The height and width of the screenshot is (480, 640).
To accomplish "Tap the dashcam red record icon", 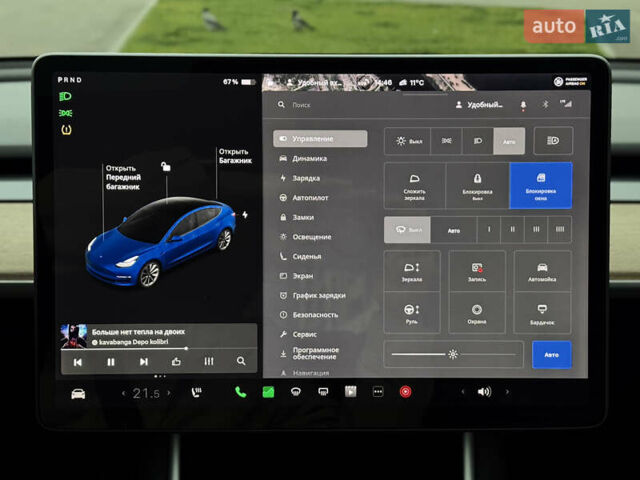I will [405, 392].
